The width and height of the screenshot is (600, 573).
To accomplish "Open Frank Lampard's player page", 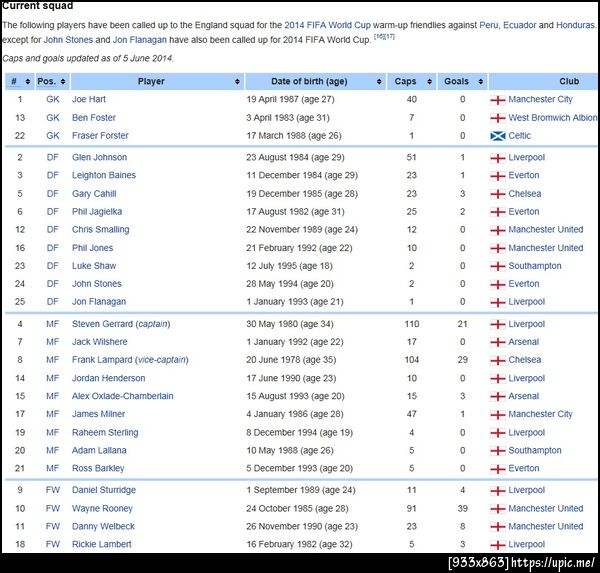I will [102, 360].
